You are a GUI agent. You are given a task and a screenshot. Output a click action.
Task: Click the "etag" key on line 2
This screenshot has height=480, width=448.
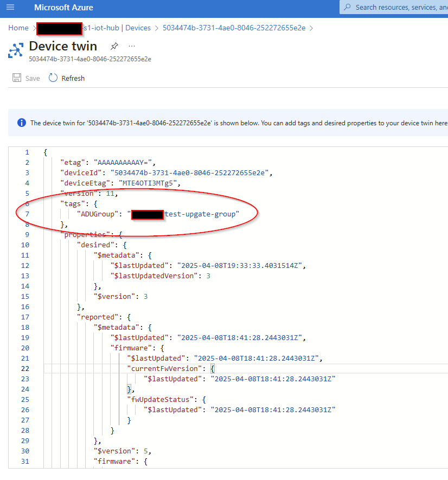point(72,163)
